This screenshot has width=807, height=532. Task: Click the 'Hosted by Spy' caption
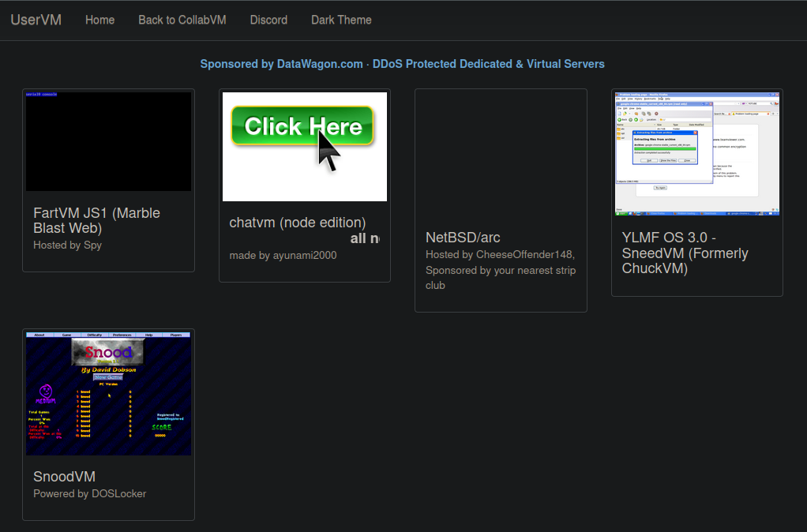[x=67, y=245]
